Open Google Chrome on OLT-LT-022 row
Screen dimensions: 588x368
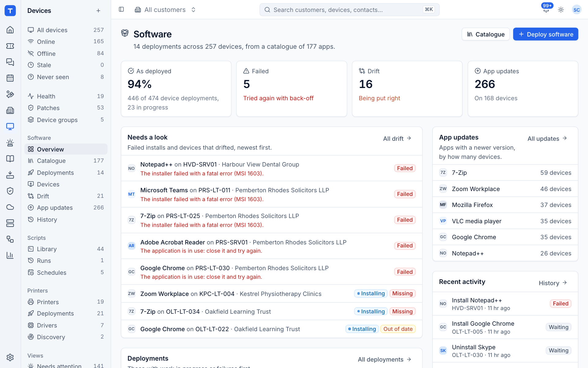272,329
